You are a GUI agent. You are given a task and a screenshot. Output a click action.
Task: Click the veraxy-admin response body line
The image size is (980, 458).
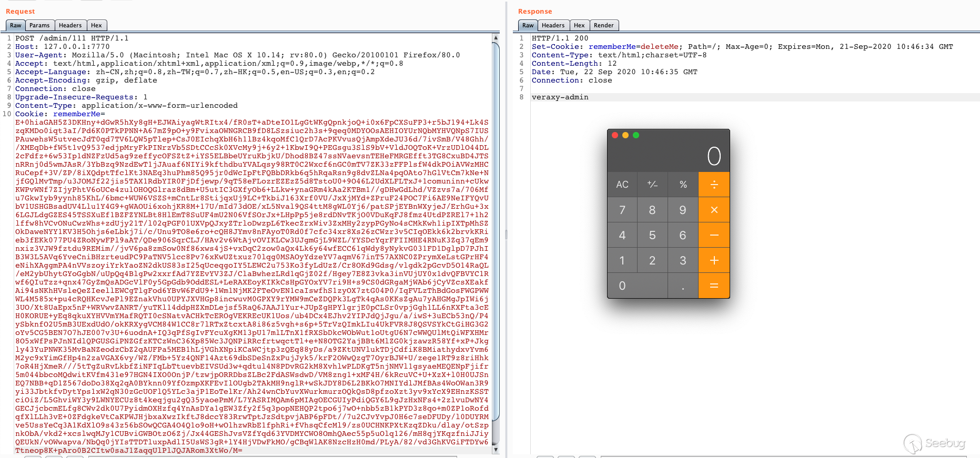pos(560,97)
